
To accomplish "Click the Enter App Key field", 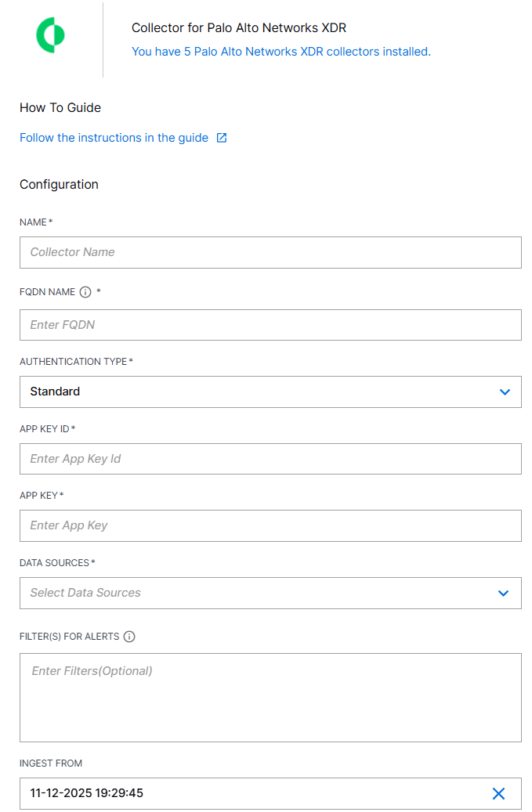I will tap(270, 525).
